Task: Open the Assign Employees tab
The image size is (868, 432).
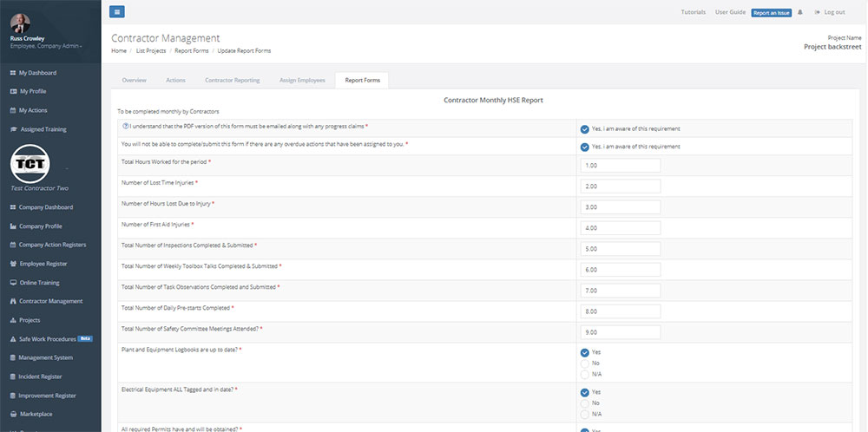Action: 302,81
